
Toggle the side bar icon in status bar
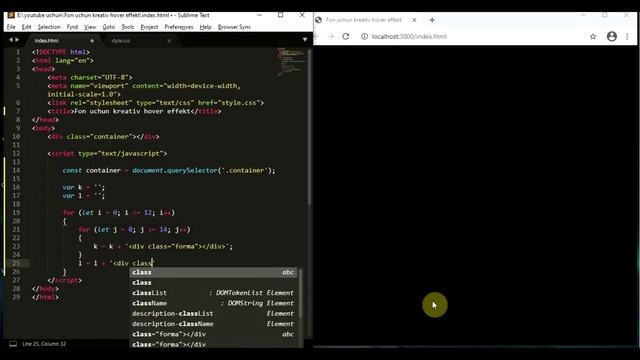click(x=13, y=344)
